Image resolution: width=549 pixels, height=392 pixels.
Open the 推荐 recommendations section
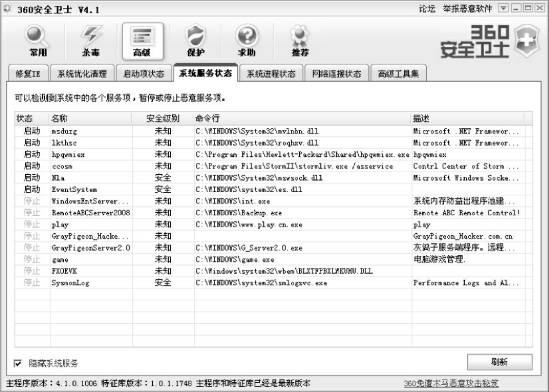[300, 41]
